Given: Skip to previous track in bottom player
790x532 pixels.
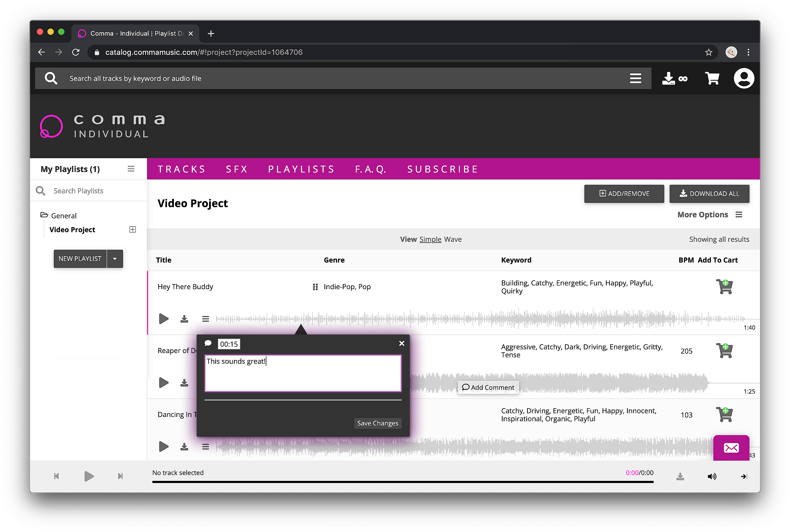Looking at the screenshot, I should coord(56,476).
